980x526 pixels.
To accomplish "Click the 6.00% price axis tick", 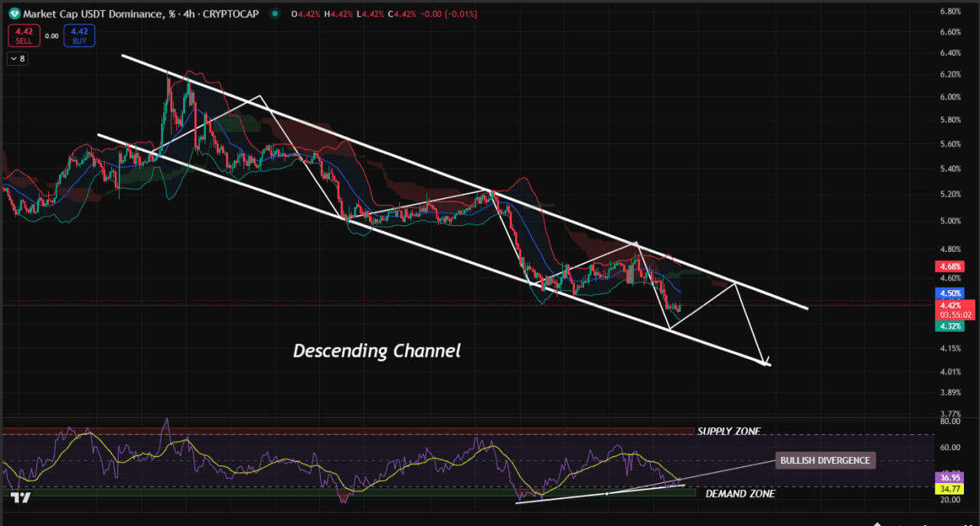I will (x=949, y=96).
